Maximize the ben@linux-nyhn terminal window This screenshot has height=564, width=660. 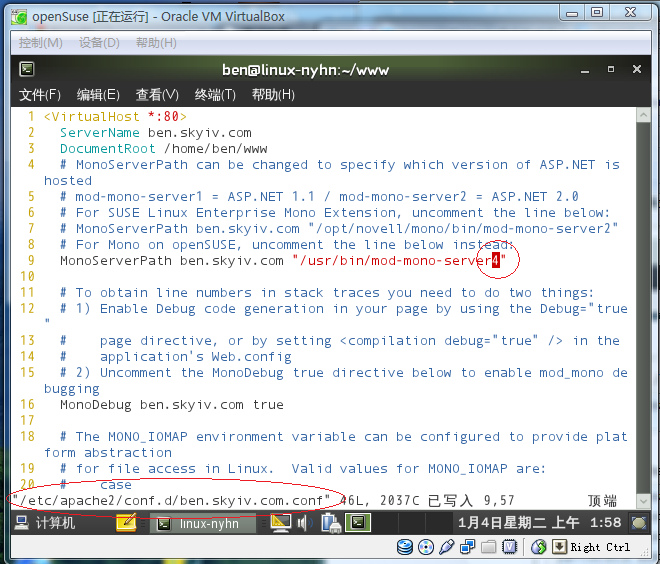[x=611, y=69]
